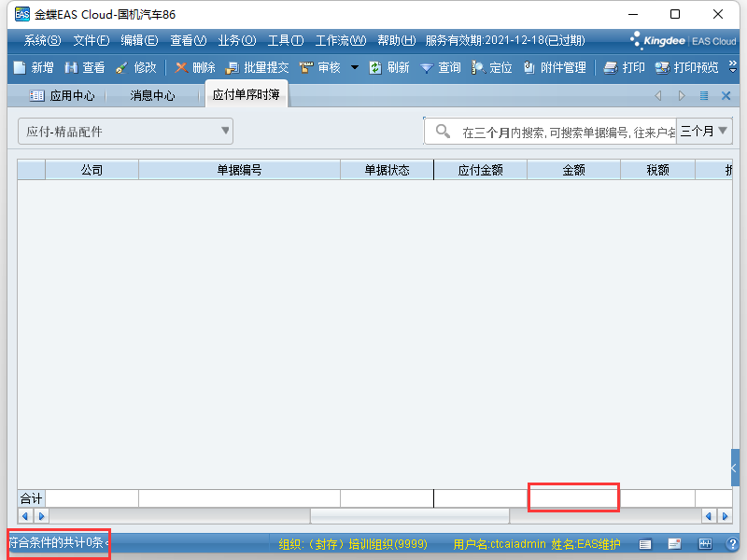Viewport: 747px width, 560px height.
Task: Open the 应付-精品配件 dropdown
Action: point(125,132)
